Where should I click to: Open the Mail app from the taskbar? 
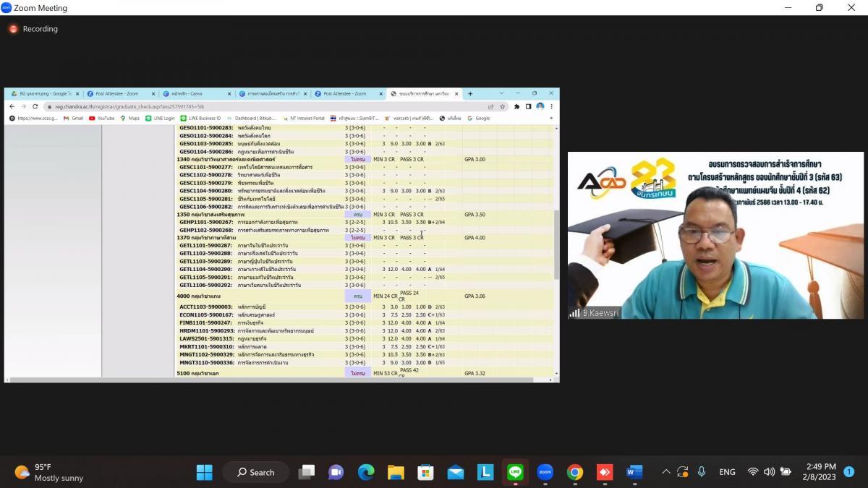[x=456, y=472]
